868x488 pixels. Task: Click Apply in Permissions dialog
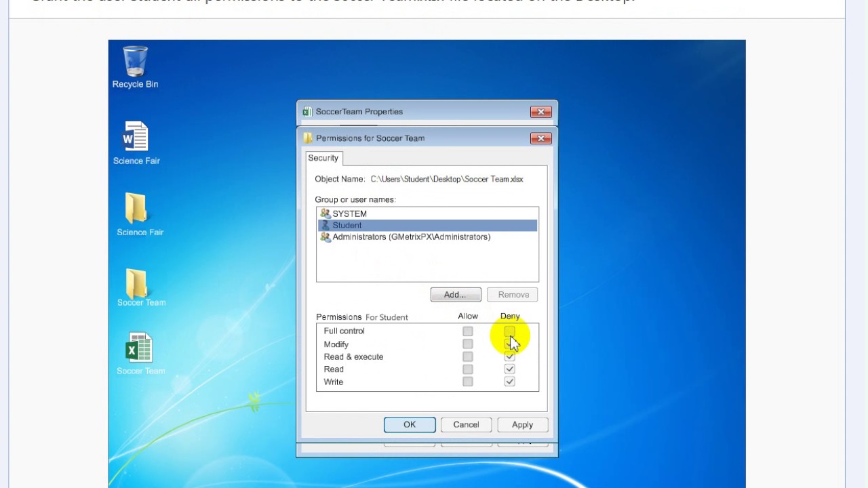522,424
